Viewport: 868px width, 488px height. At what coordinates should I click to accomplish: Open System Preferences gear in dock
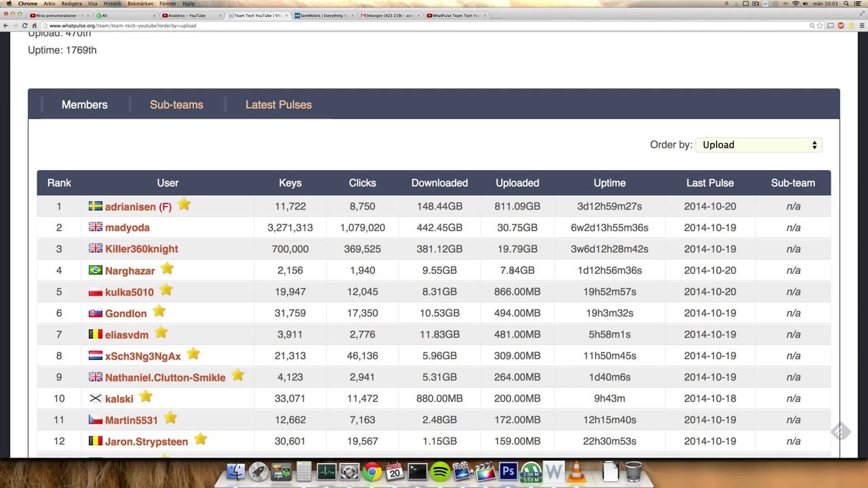tap(349, 471)
